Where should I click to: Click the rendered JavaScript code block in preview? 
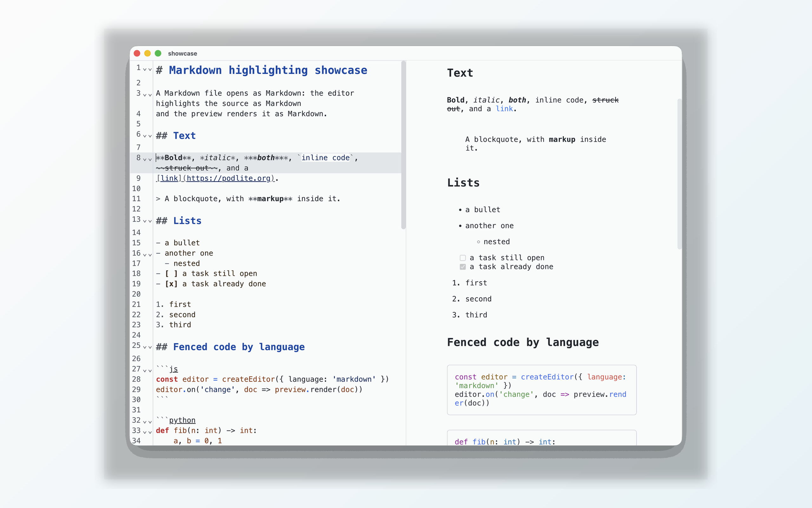click(541, 390)
